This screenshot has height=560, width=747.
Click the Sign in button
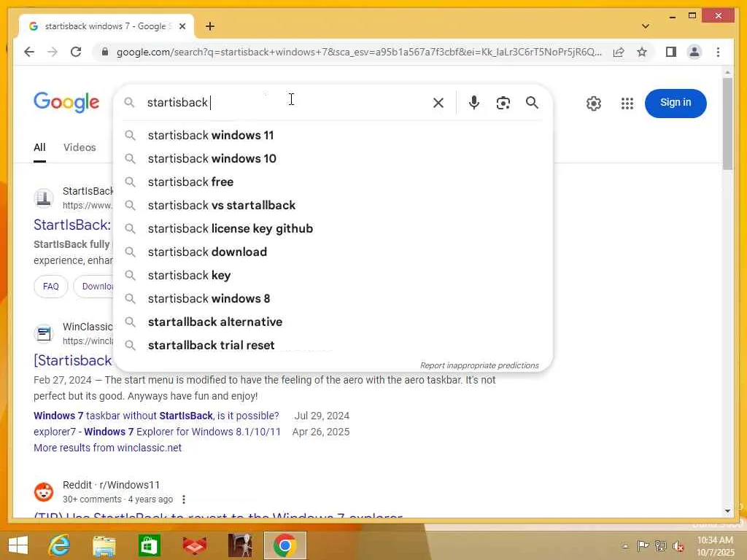pyautogui.click(x=676, y=103)
